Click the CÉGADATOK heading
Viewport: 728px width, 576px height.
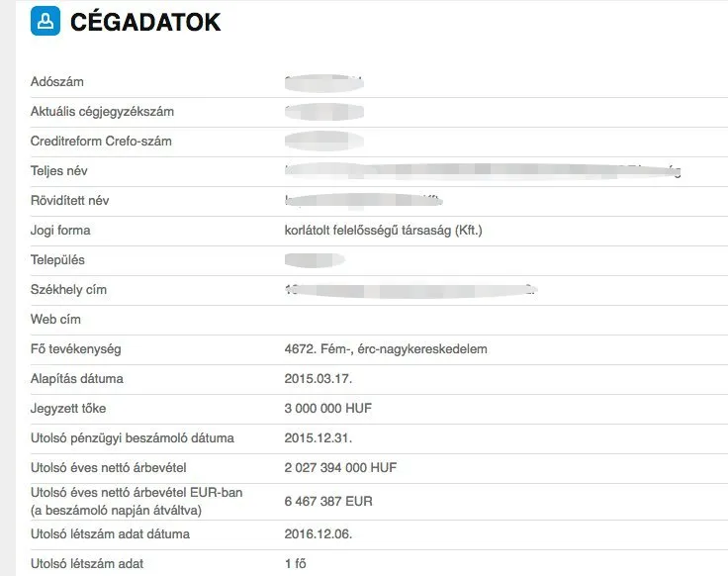click(x=145, y=23)
